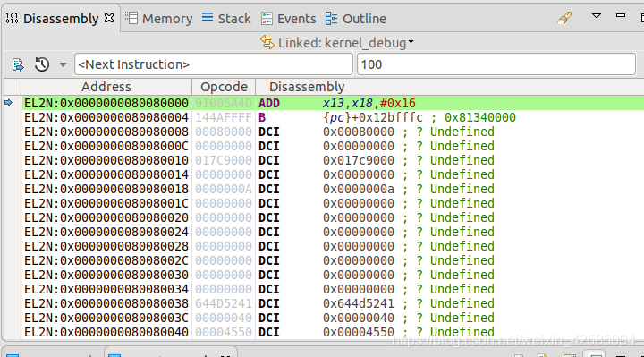Open the view menu triangle
The image size is (644, 357).
[597, 16]
